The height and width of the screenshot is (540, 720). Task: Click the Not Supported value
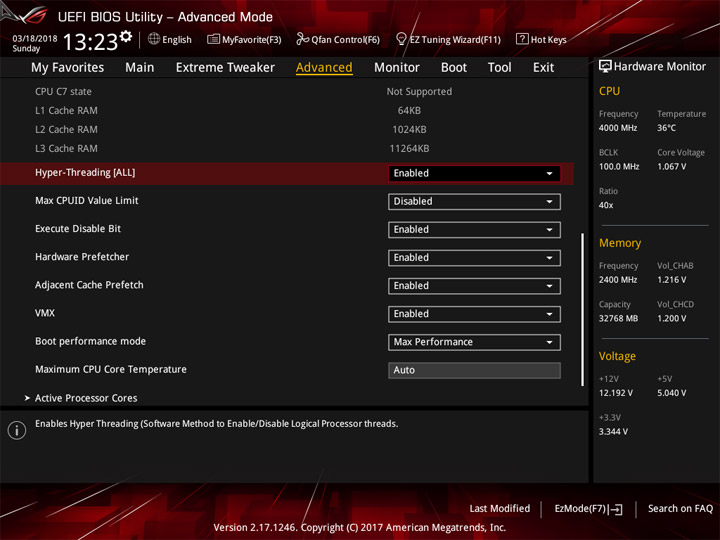pos(419,91)
